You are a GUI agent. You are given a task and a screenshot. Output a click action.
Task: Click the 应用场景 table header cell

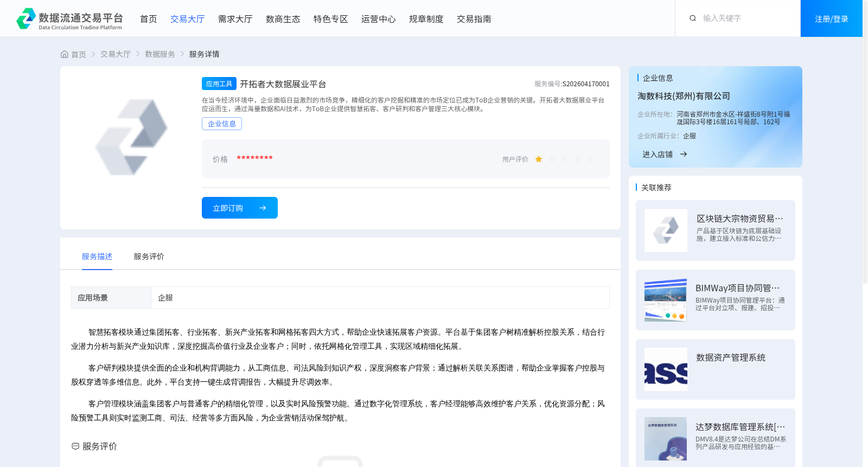(x=111, y=298)
